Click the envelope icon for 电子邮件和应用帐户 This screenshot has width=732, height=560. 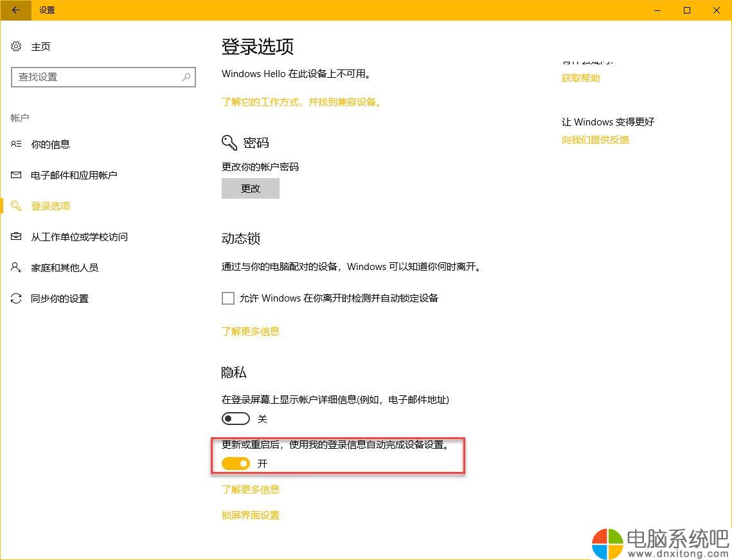coord(16,175)
